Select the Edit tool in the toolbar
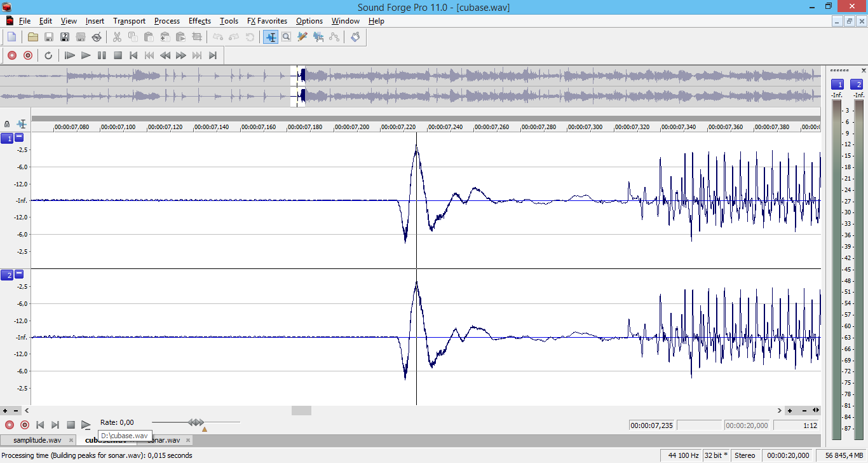 (271, 37)
